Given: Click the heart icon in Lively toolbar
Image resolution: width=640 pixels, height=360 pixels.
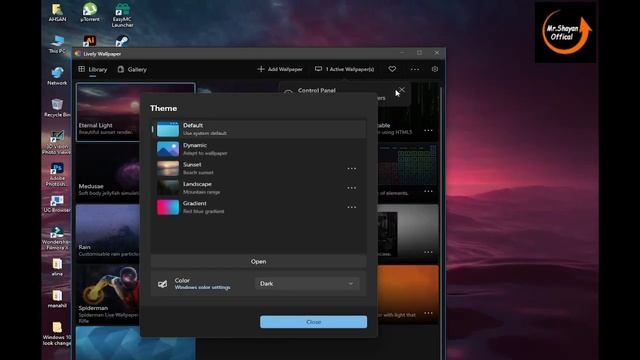Looking at the screenshot, I should pyautogui.click(x=392, y=69).
